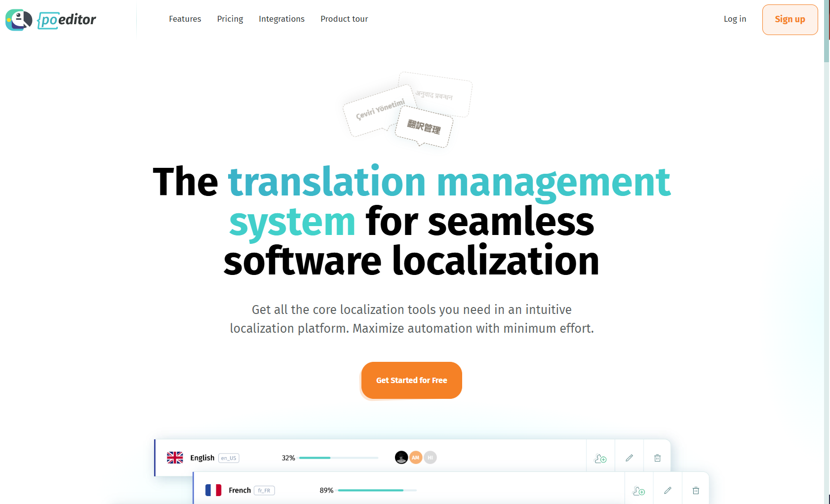Add contributor to French language
The image size is (830, 504).
click(639, 491)
